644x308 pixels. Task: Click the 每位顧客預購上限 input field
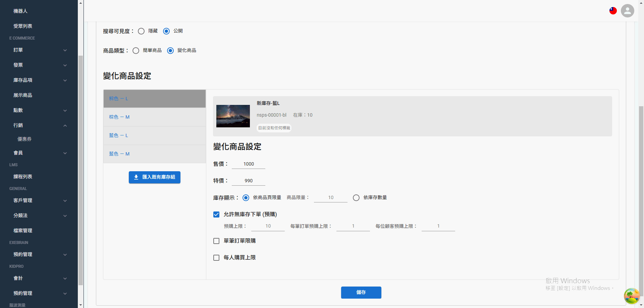pos(438,226)
